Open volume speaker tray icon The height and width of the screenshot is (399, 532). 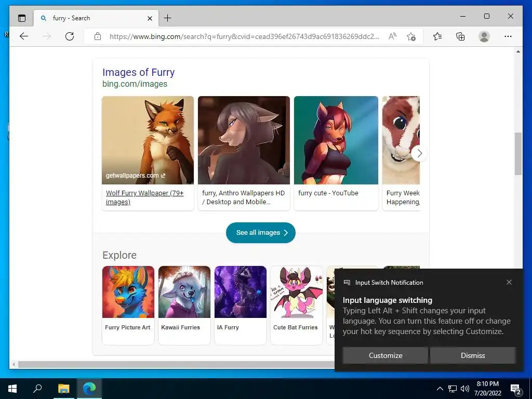[465, 389]
